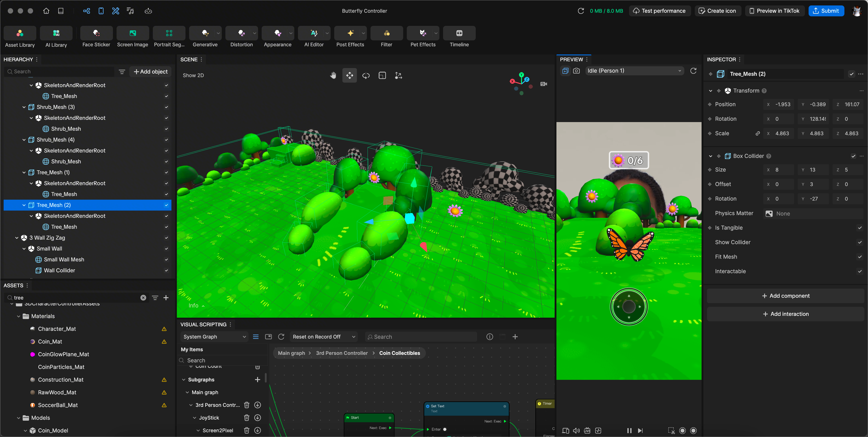This screenshot has width=868, height=437.
Task: Click the Pet Effects icon
Action: tap(422, 33)
